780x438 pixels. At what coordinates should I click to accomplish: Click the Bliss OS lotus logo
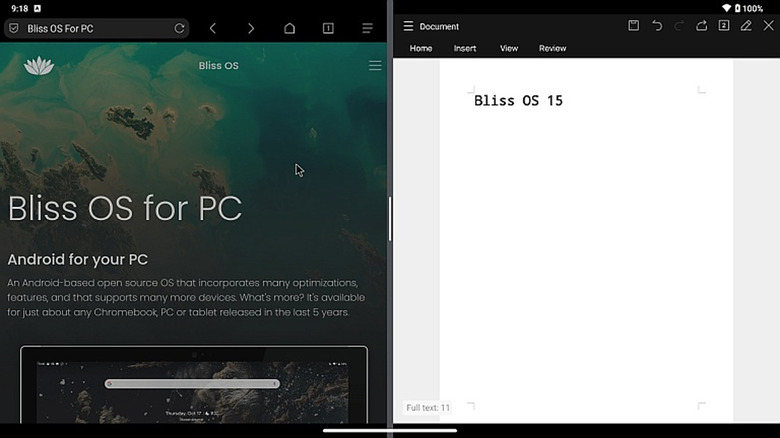coord(38,67)
